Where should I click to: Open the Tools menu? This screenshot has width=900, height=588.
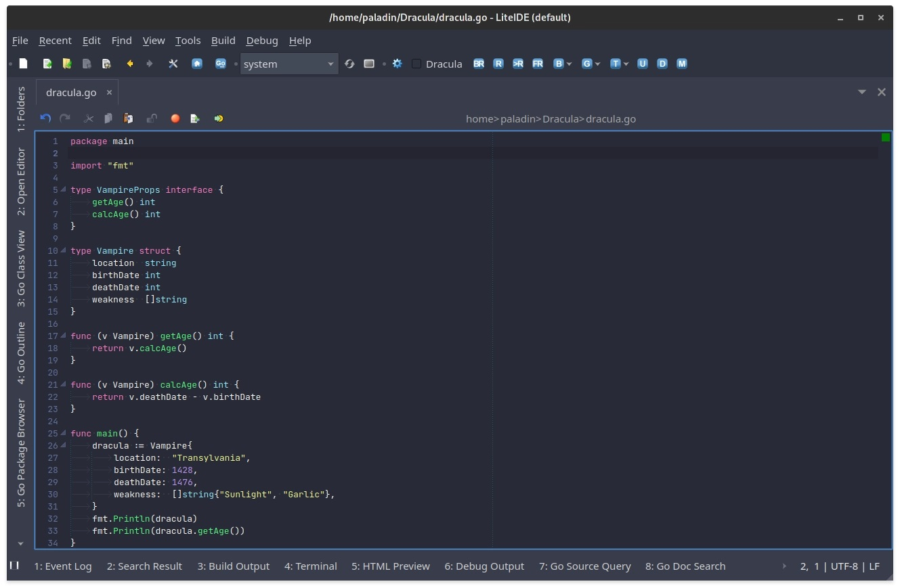tap(188, 41)
